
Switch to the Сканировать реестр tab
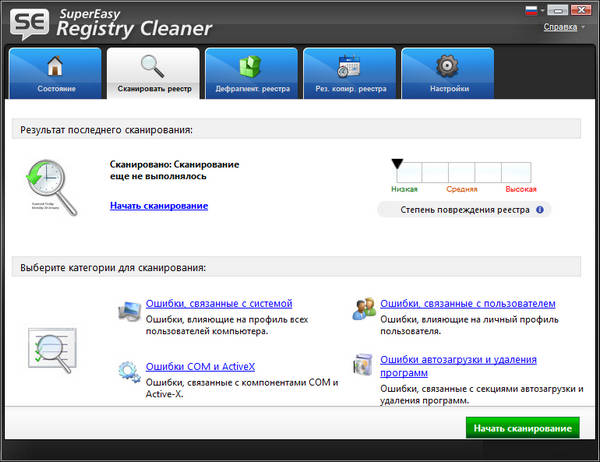152,74
